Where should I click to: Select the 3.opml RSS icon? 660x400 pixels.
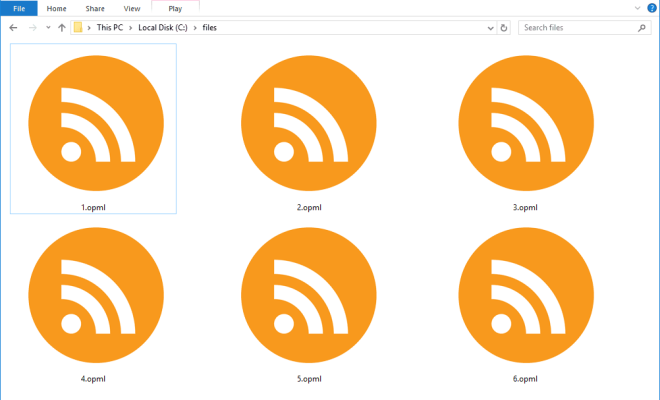526,123
